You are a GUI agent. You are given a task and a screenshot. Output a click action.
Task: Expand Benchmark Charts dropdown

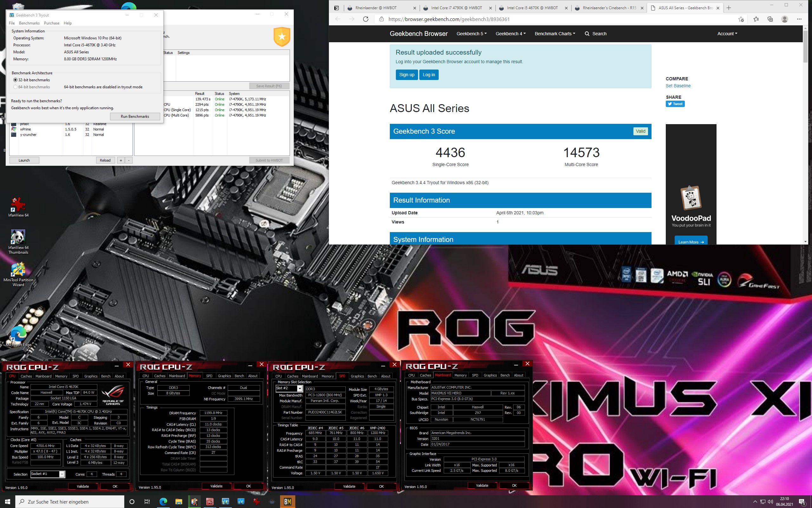[x=555, y=34]
